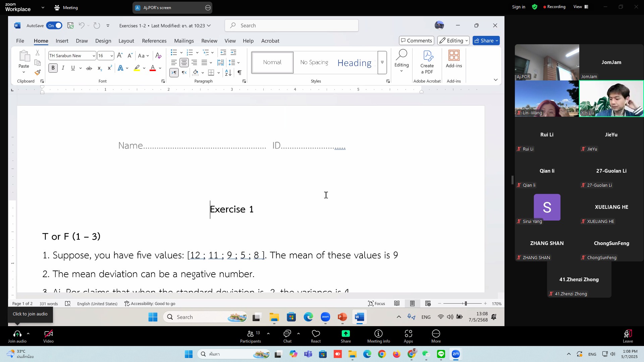The width and height of the screenshot is (644, 362).
Task: Open the Design tab
Action: [x=103, y=41]
